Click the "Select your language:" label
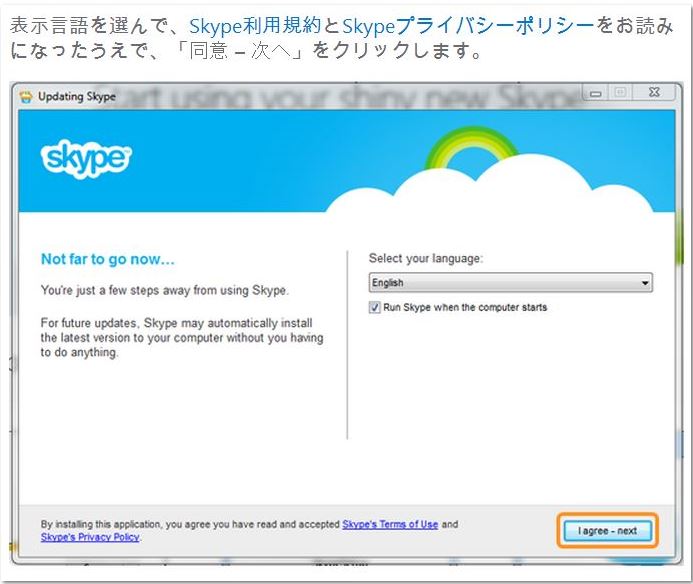Screen dimensions: 693x584 [426, 258]
